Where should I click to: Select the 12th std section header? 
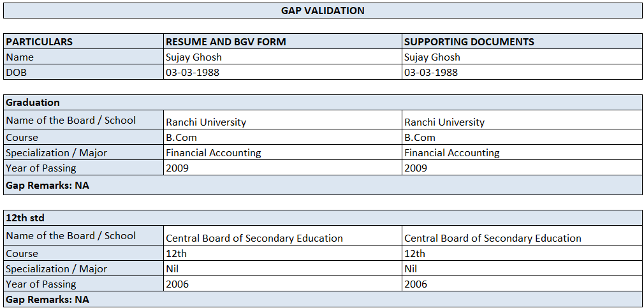click(x=24, y=218)
